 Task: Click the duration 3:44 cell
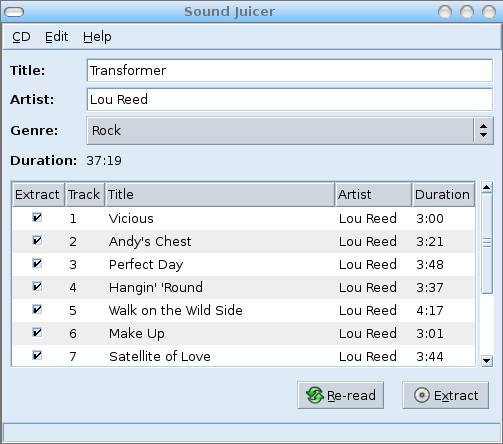[x=430, y=357]
